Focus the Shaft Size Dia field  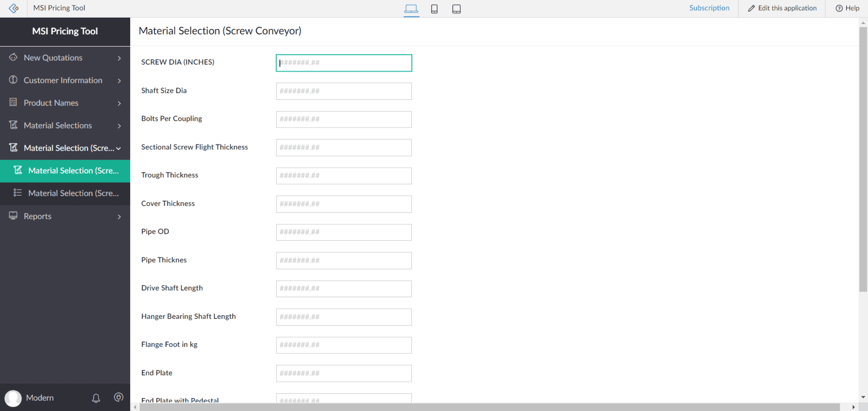point(344,91)
